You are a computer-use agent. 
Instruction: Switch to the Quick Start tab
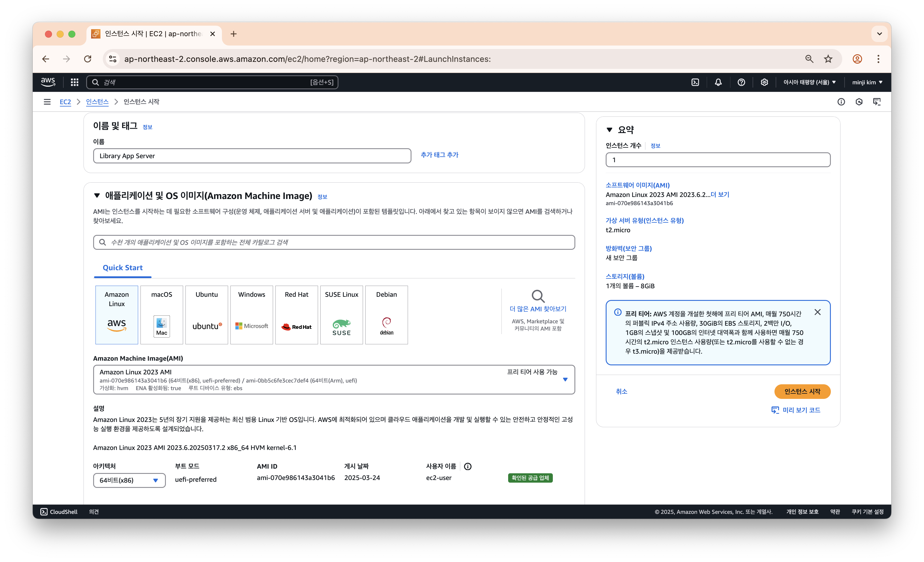click(x=123, y=268)
